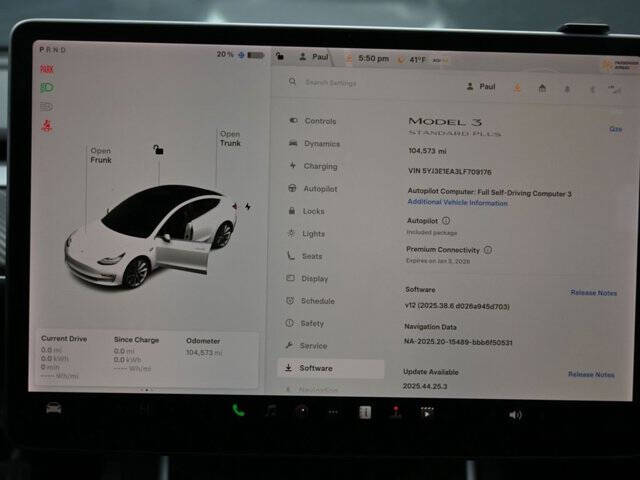
Task: Open the owner's manual info app
Action: click(x=365, y=412)
